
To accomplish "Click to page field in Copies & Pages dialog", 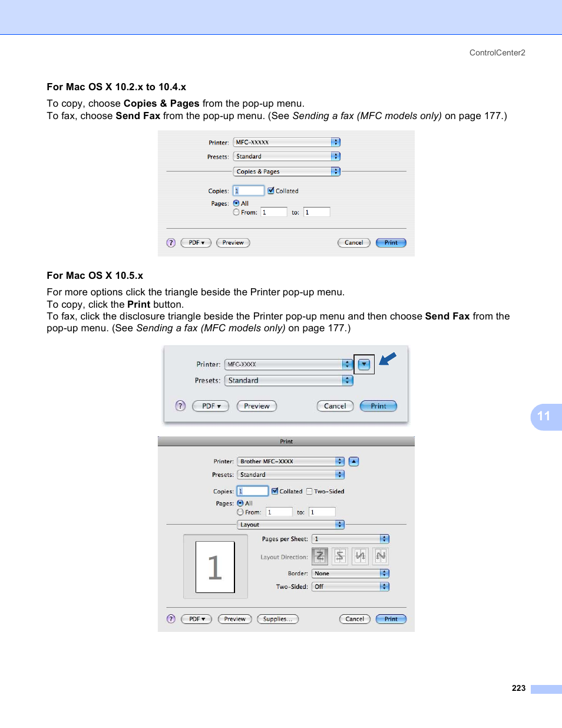I will [x=317, y=212].
